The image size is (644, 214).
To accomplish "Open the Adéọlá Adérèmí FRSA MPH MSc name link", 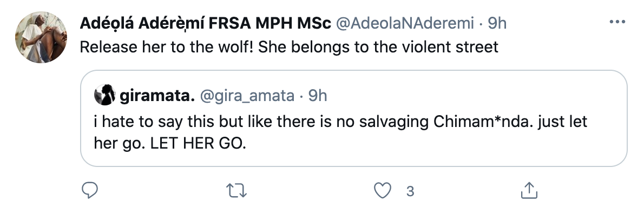I will (x=205, y=23).
